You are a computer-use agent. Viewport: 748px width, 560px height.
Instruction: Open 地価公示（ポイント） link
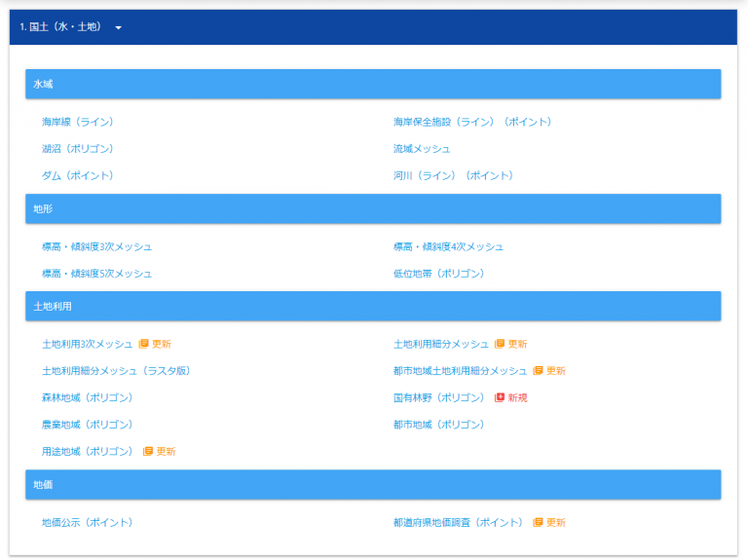coord(88,522)
